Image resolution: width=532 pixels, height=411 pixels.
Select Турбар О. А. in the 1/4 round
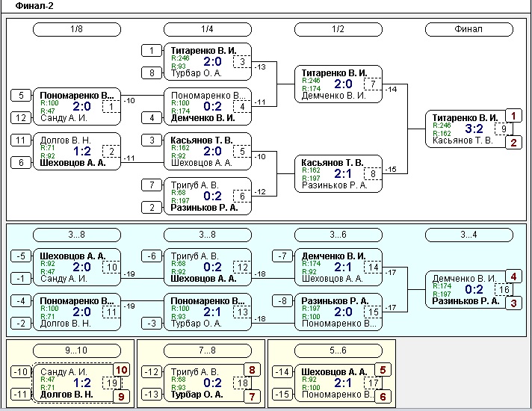[x=196, y=74]
